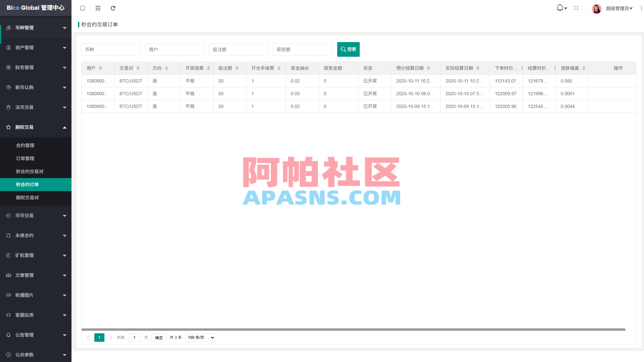Expand the 资产管理 menu section
This screenshot has height=362, width=644.
pos(36,47)
